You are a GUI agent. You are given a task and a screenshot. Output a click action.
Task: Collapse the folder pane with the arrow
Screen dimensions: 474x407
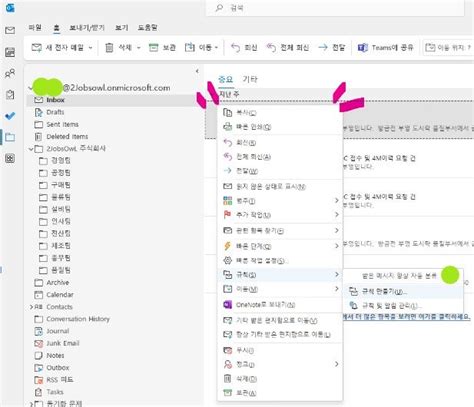click(197, 71)
